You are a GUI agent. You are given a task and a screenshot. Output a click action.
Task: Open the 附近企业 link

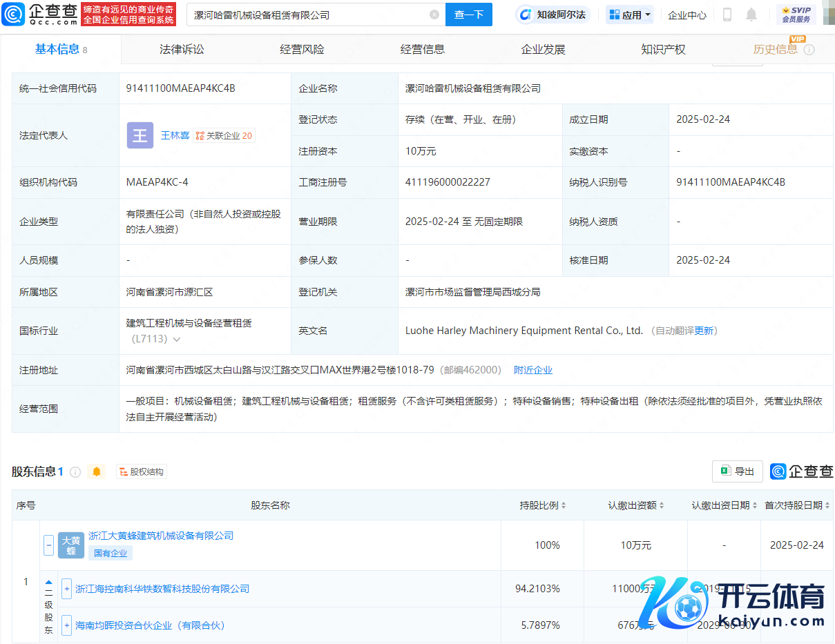point(532,370)
